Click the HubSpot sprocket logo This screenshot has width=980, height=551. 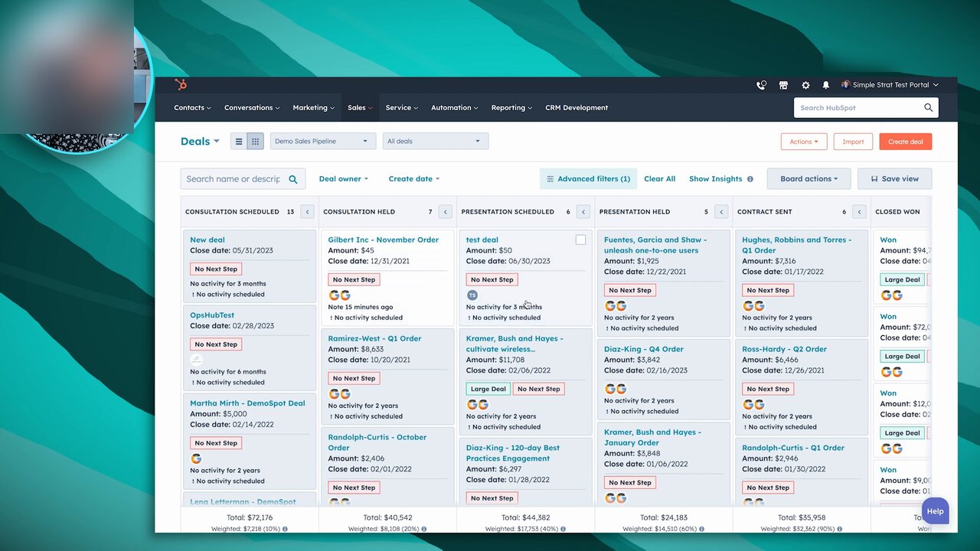[181, 85]
